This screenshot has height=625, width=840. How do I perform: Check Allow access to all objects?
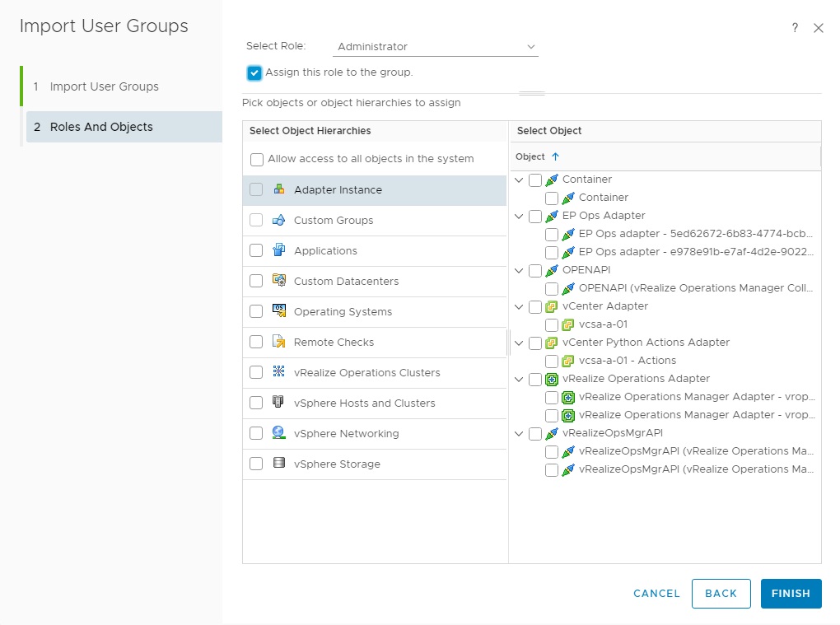257,160
